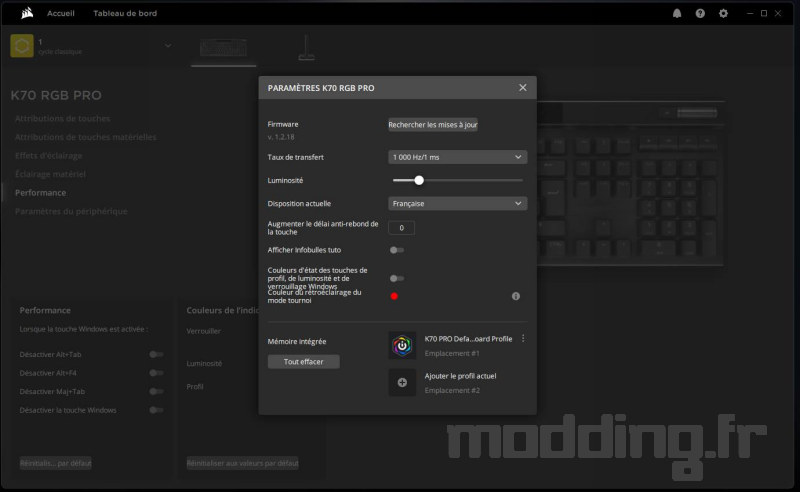Toggle Désactiver Maj+Tab switch
800x492 pixels.
(x=156, y=391)
